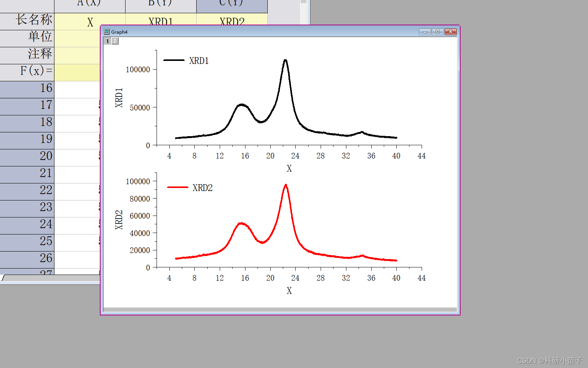
Task: Click the XRD1 y-axis title
Action: (x=119, y=98)
